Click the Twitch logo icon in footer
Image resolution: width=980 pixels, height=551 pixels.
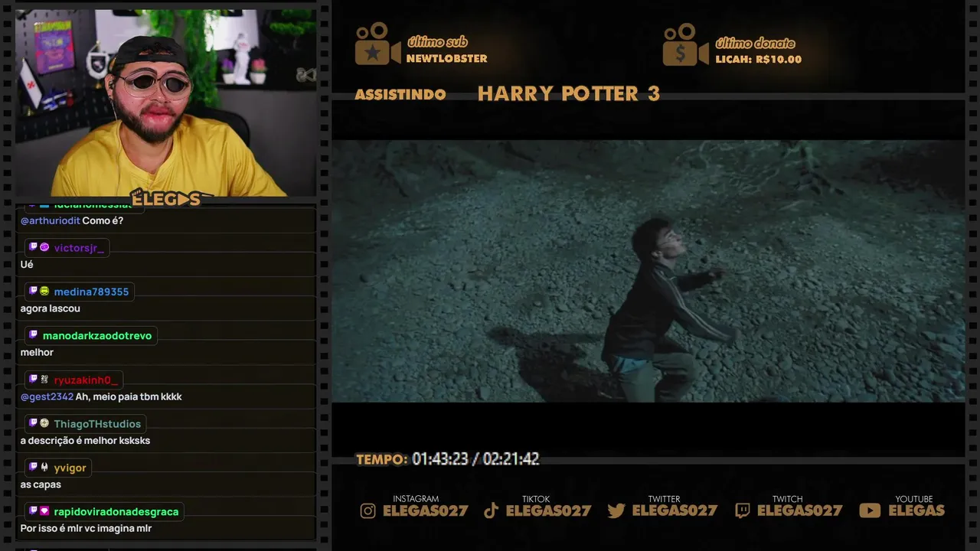tap(743, 510)
